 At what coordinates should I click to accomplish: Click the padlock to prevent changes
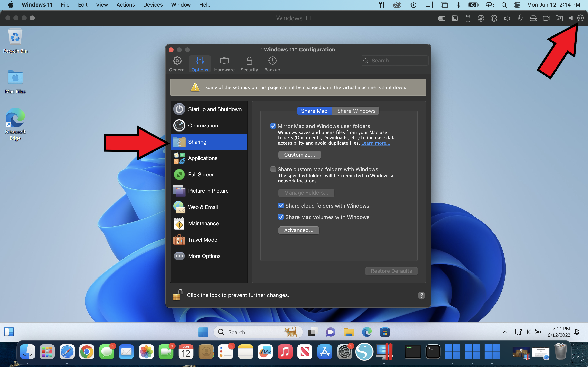point(178,295)
